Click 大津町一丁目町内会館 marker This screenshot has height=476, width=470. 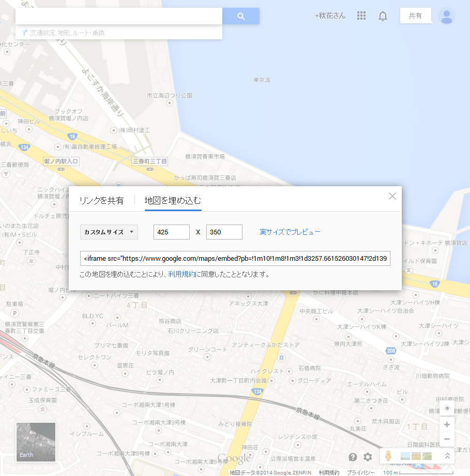pos(271,381)
